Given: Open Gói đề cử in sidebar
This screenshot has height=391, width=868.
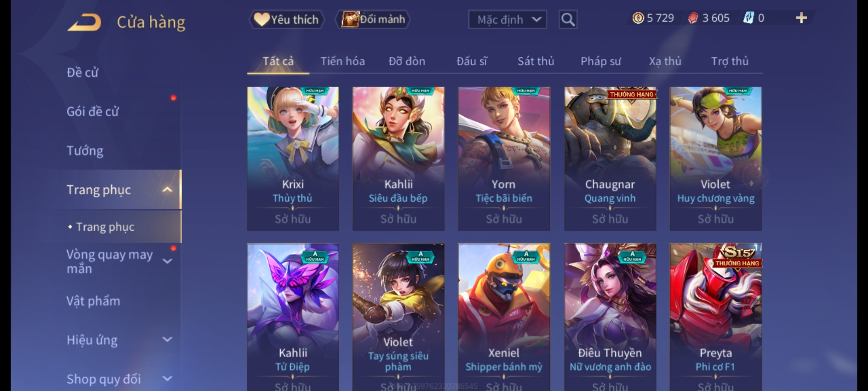Looking at the screenshot, I should point(93,112).
